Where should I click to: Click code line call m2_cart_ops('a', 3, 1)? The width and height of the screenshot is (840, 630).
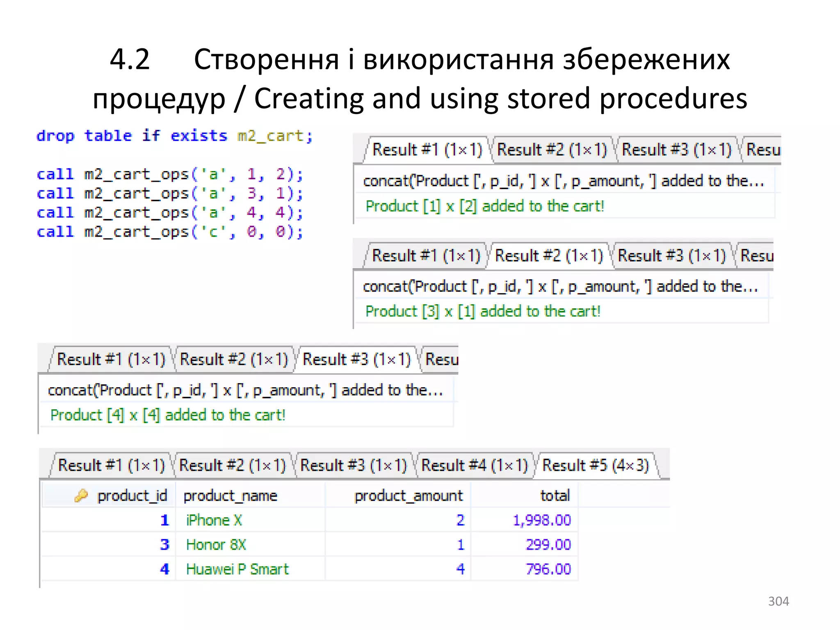coord(170,194)
